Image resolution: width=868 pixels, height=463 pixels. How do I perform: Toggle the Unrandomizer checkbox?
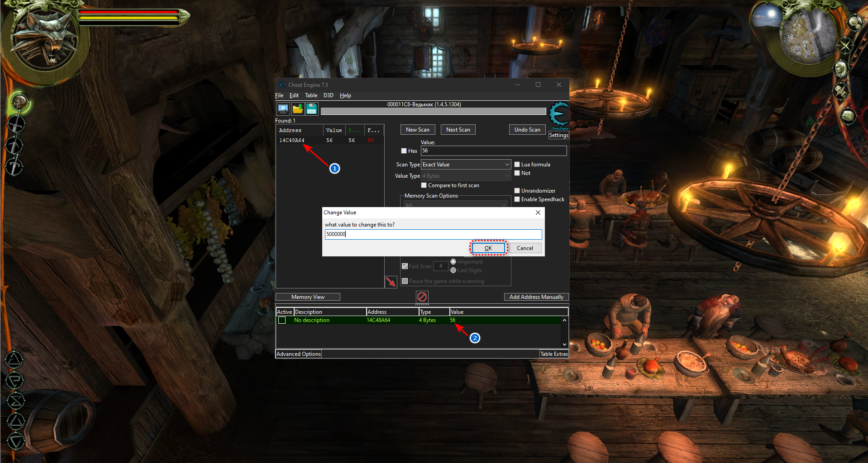point(517,191)
